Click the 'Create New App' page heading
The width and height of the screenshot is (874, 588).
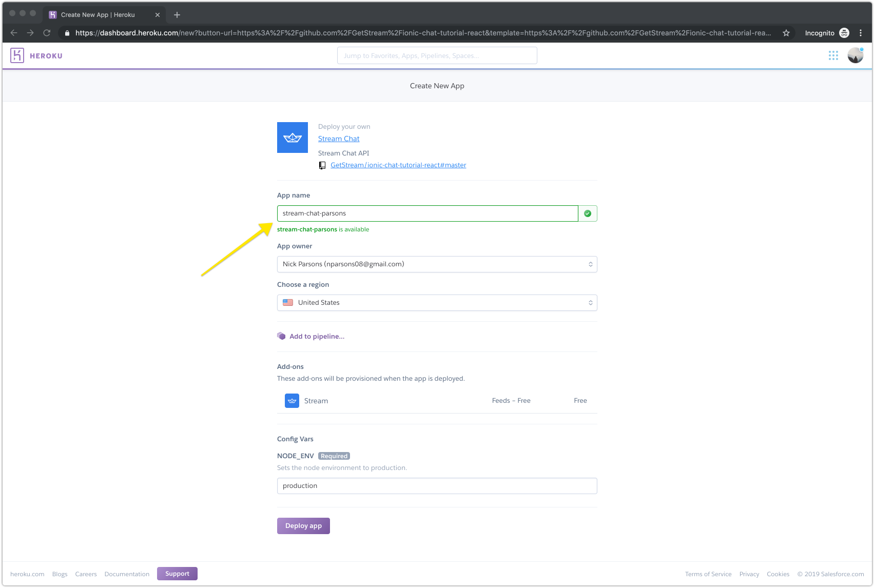(437, 86)
